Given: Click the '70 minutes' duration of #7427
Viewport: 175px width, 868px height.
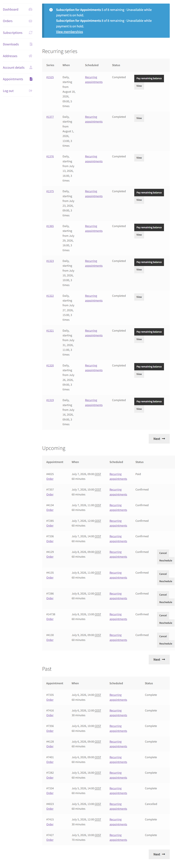Looking at the screenshot, I should point(78,840).
